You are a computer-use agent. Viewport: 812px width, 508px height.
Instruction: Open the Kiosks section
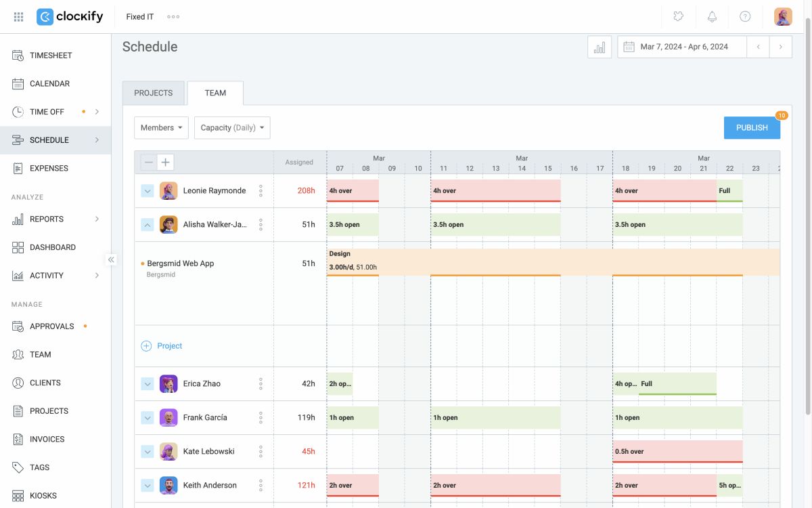[x=43, y=495]
